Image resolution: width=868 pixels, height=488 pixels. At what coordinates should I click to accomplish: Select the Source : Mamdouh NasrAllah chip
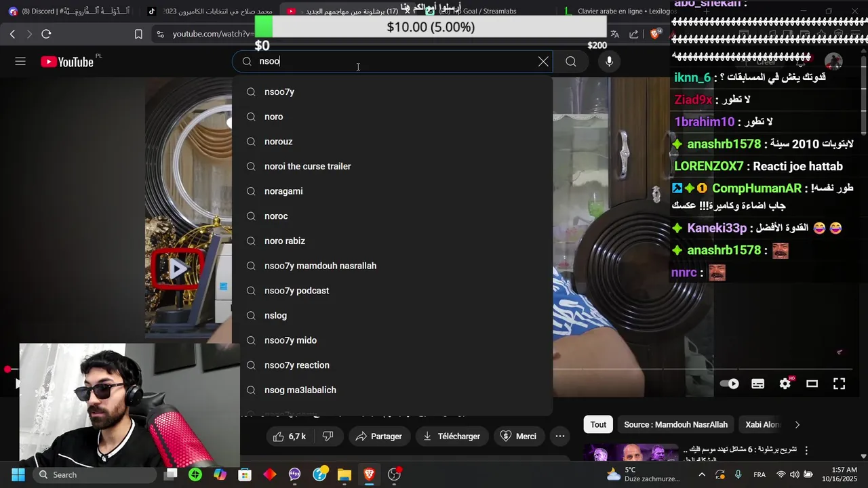coord(675,425)
